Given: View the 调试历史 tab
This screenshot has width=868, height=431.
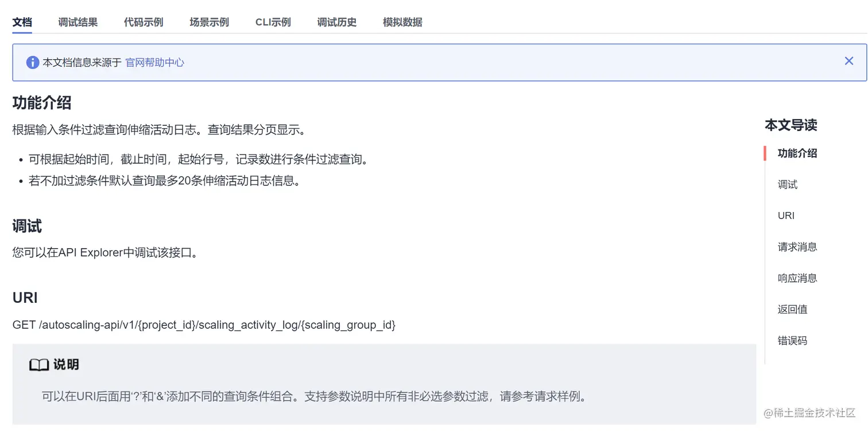Looking at the screenshot, I should click(337, 22).
